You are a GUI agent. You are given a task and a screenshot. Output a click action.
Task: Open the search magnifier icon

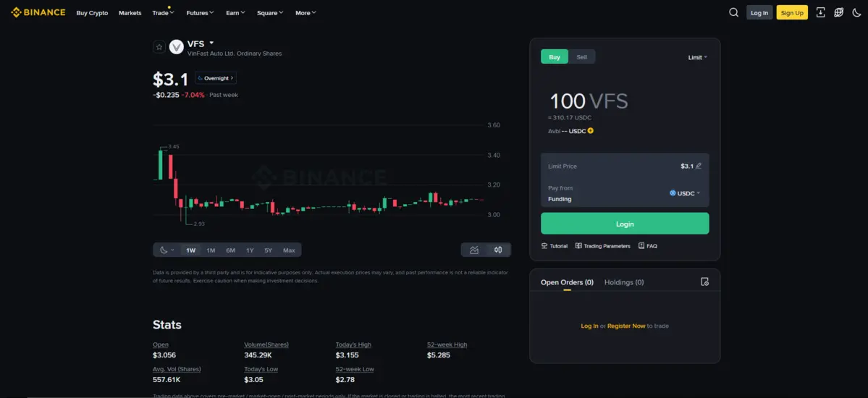click(733, 13)
